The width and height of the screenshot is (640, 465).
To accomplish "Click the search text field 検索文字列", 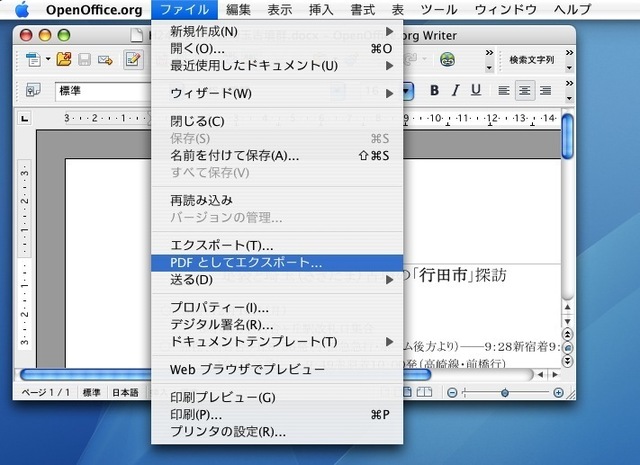I will [532, 60].
